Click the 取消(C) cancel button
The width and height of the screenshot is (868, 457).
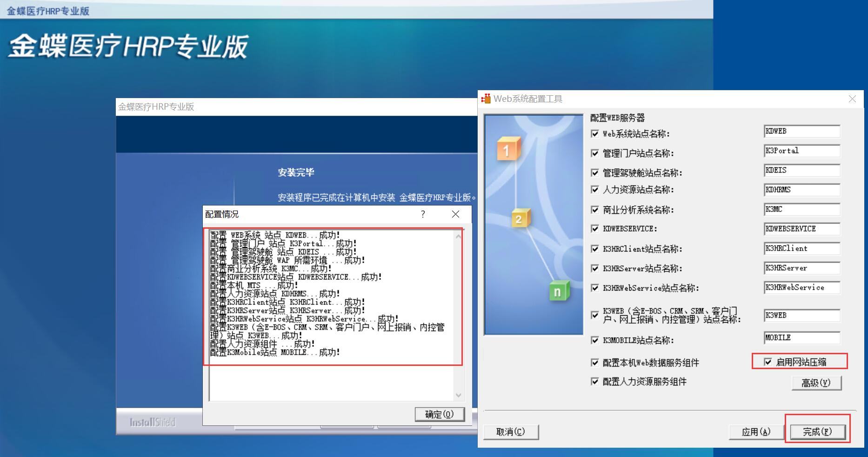click(511, 432)
